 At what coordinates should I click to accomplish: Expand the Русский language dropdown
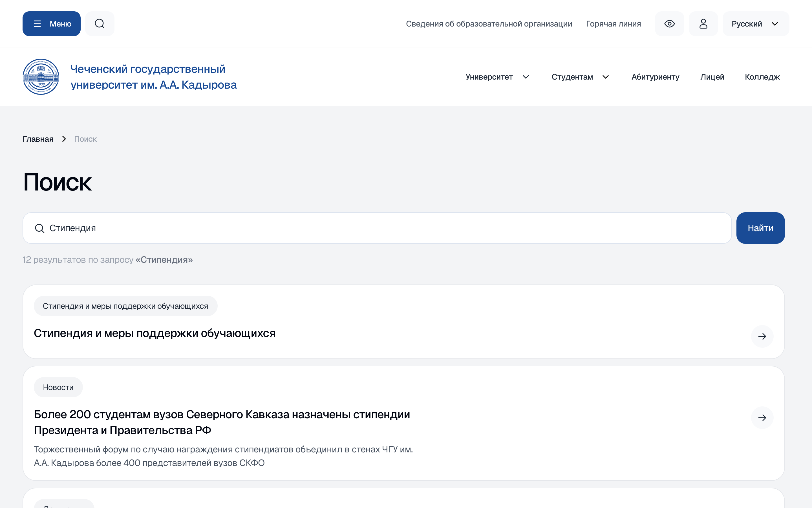756,24
